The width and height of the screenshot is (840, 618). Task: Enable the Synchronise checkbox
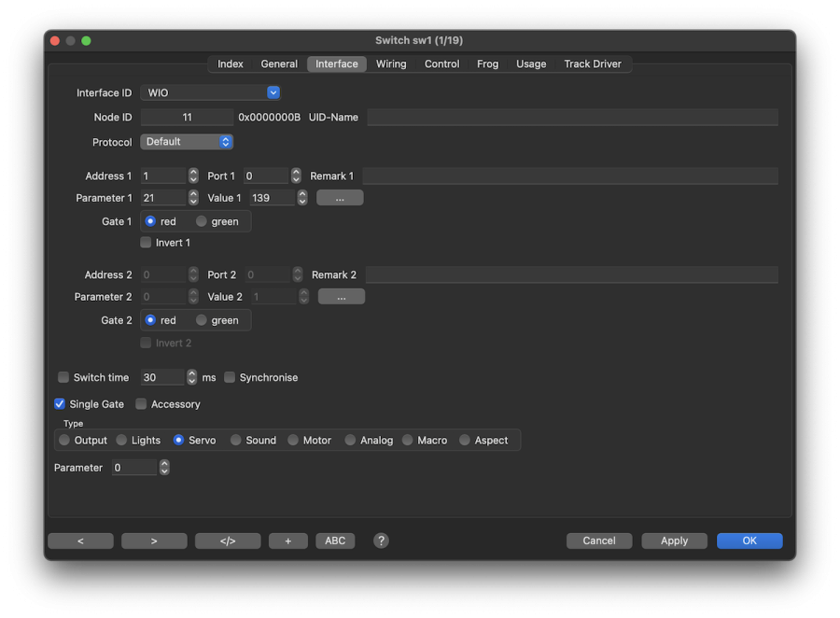pos(230,377)
